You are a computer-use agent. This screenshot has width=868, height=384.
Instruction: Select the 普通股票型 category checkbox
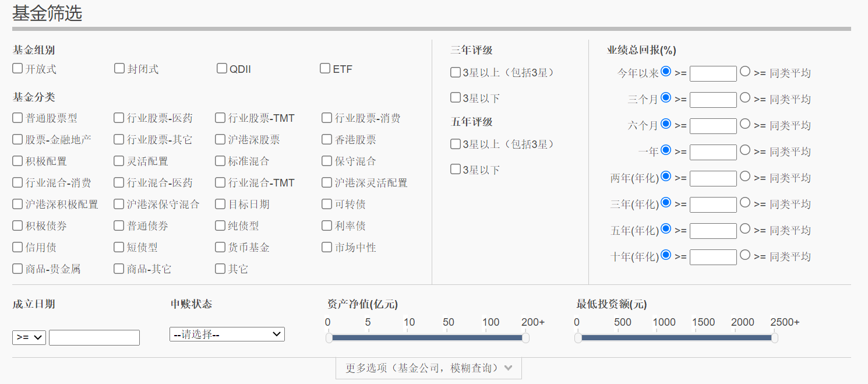(x=17, y=118)
